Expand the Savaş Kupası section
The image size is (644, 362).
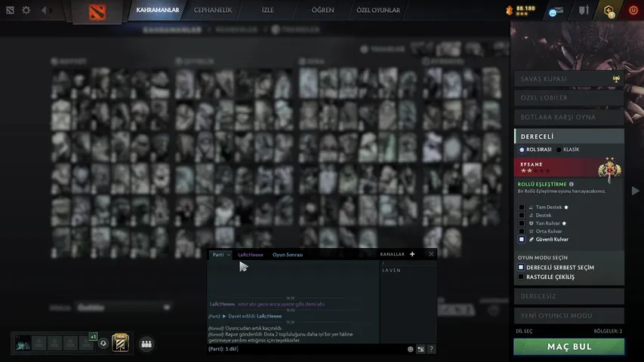(569, 78)
